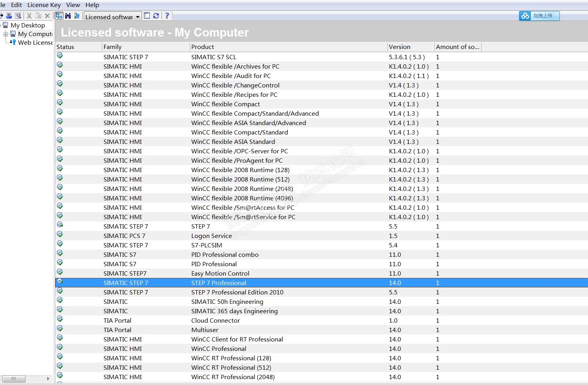Click the status icon for WinCC flexible /ChangeControl
This screenshot has width=588, height=385.
[60, 84]
